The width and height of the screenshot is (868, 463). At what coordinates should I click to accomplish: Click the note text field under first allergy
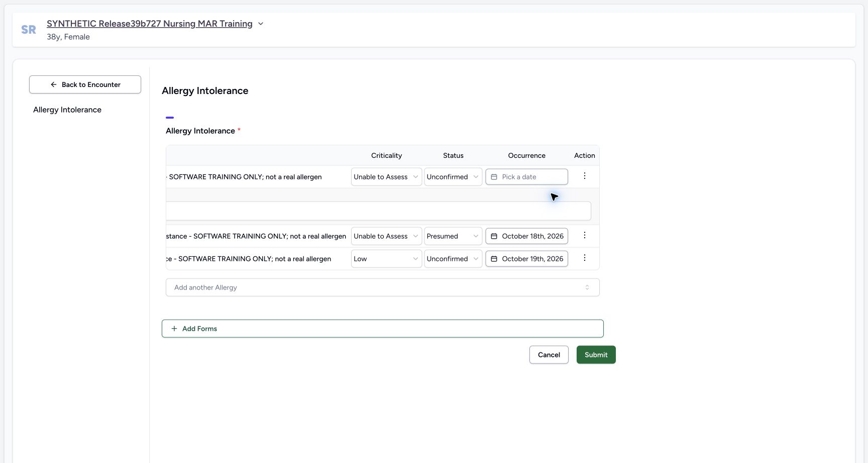click(378, 211)
